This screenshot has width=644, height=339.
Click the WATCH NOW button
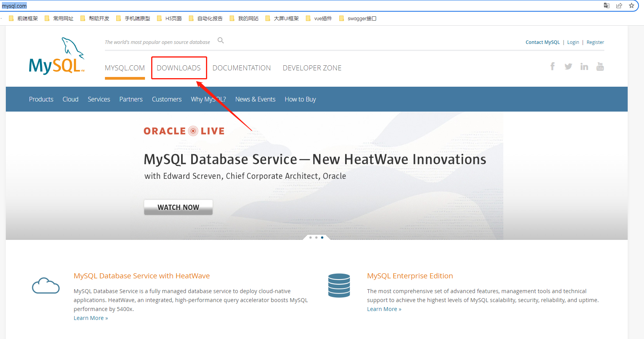click(x=178, y=207)
